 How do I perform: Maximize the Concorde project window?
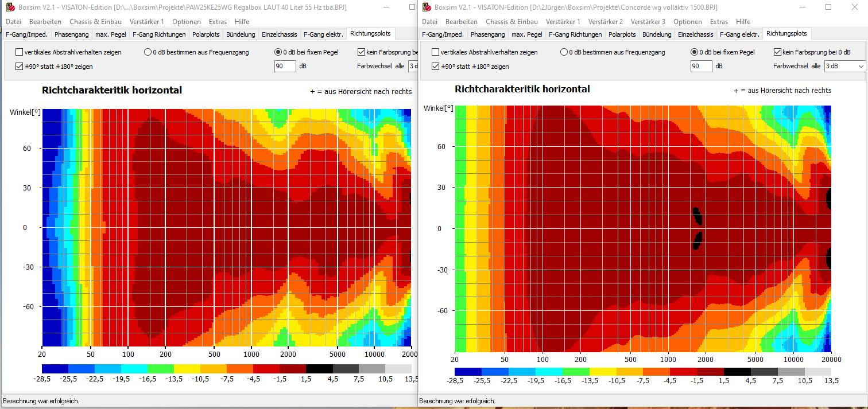pyautogui.click(x=828, y=7)
